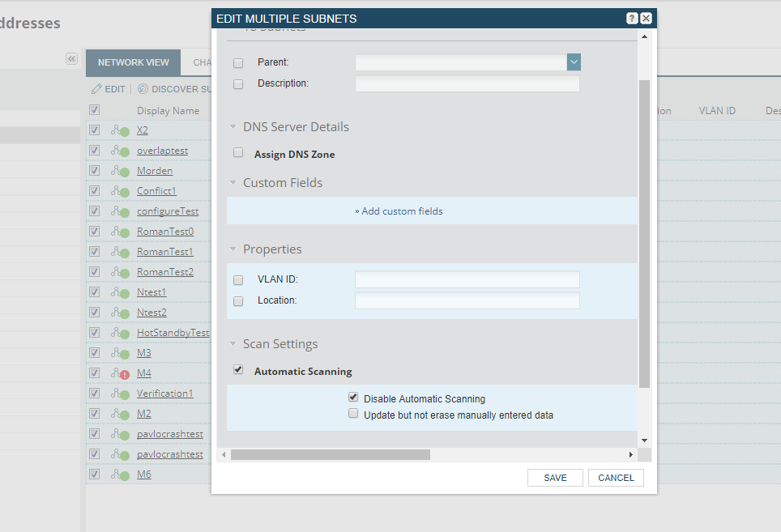Click the Description text field
The width and height of the screenshot is (781, 532).
(x=467, y=83)
